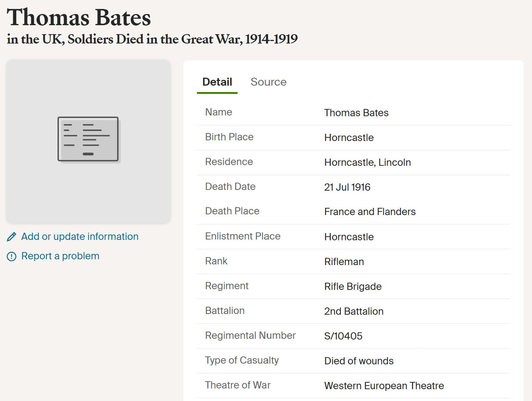Click the Residence field label

[229, 162]
